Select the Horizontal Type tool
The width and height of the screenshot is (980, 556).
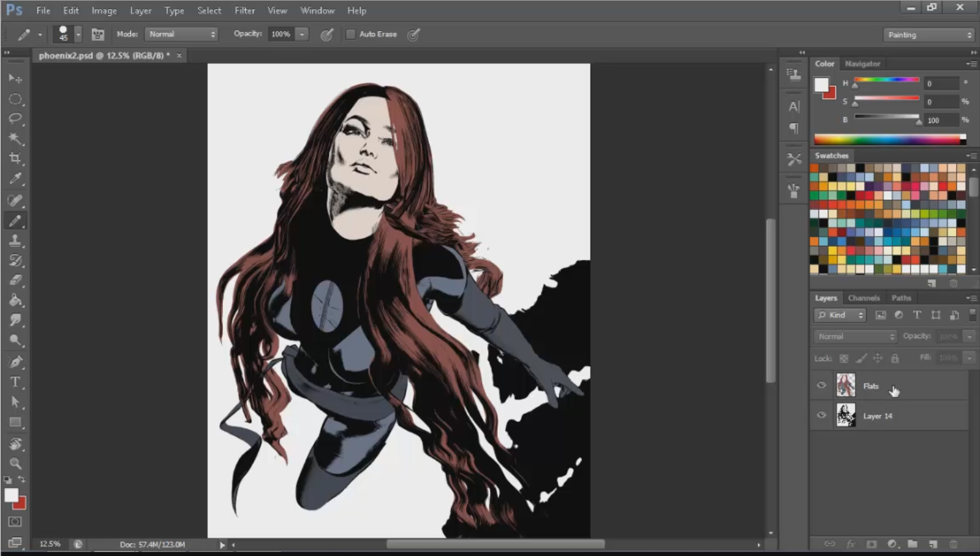point(16,382)
